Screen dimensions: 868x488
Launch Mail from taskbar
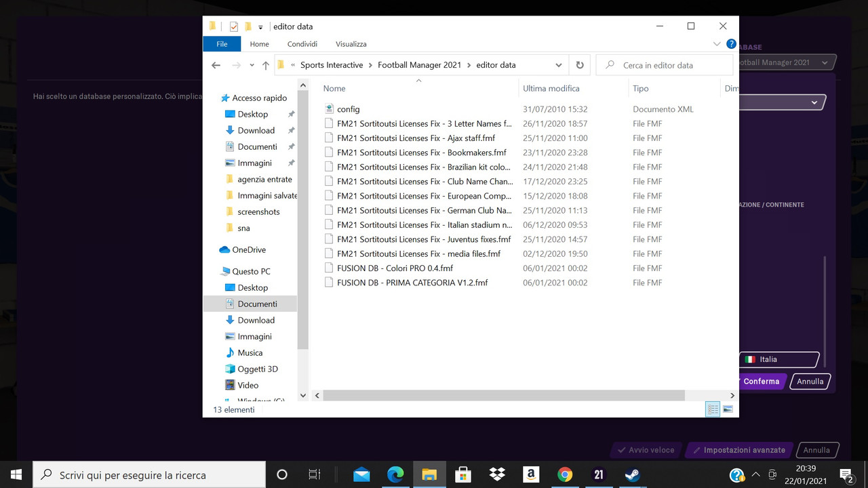(361, 475)
